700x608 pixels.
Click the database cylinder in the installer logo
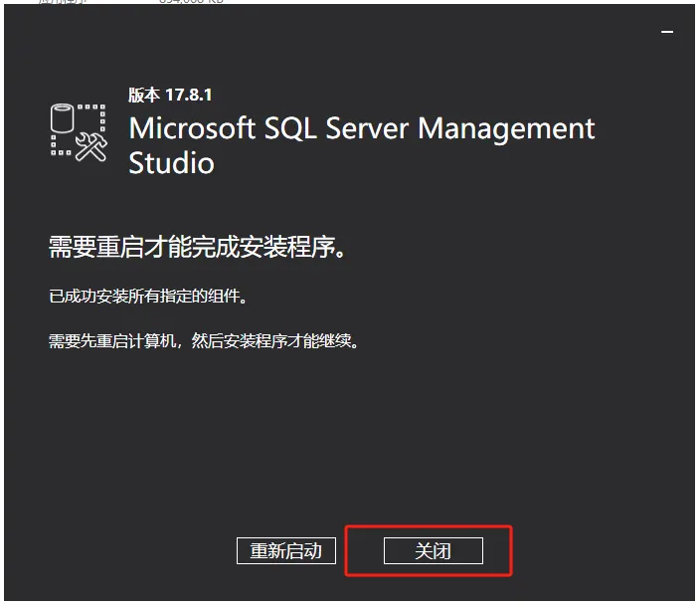click(x=62, y=118)
